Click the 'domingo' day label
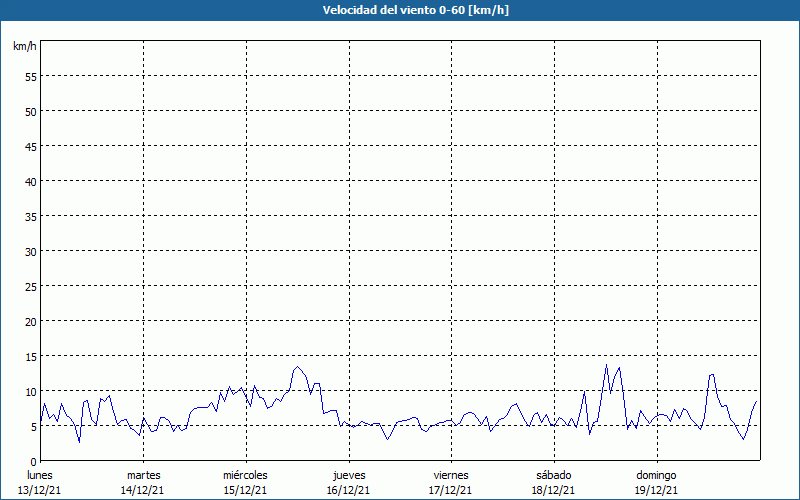 (x=656, y=475)
